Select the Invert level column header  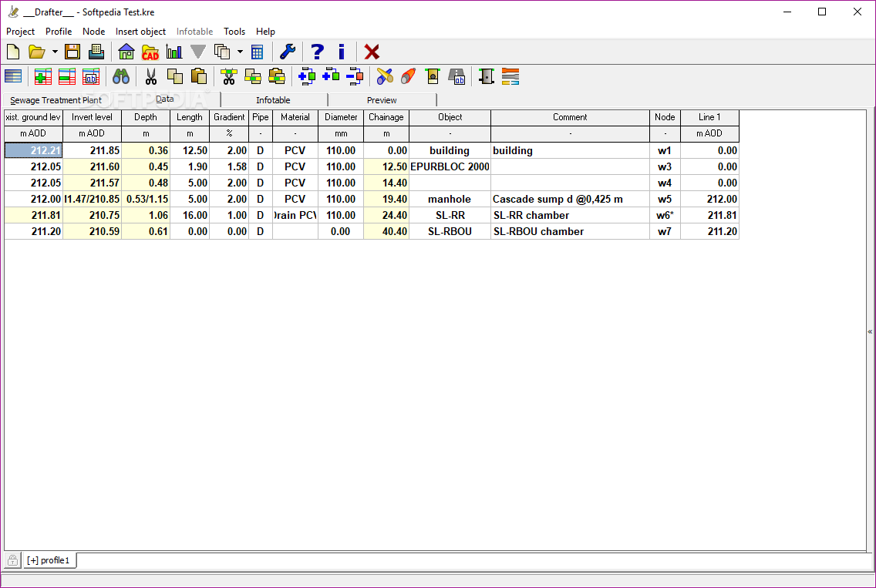(93, 117)
